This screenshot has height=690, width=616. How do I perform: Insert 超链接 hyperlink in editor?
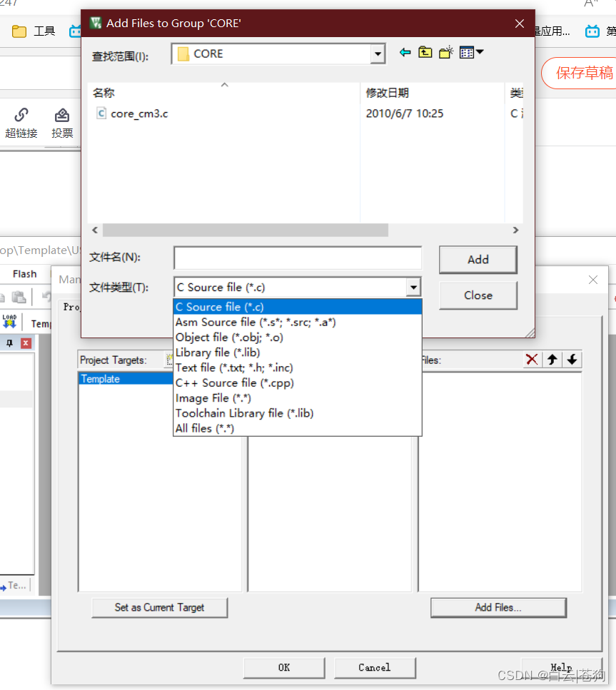point(21,123)
